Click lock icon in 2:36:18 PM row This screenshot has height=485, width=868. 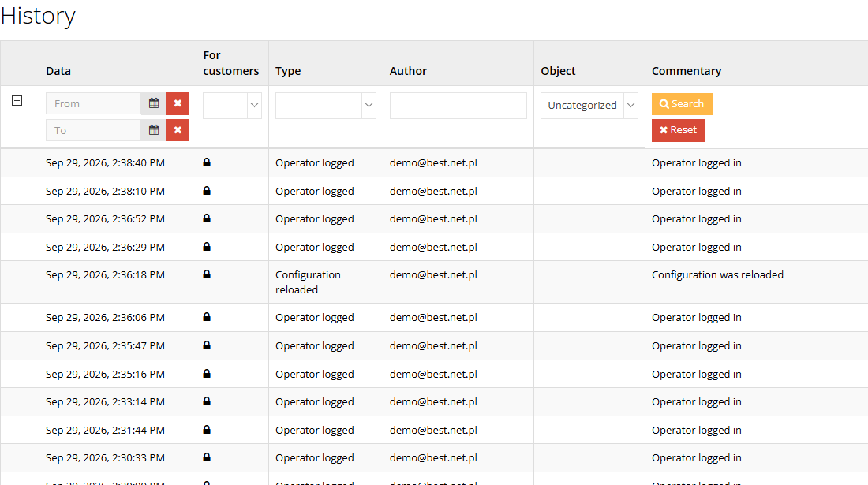click(x=207, y=274)
